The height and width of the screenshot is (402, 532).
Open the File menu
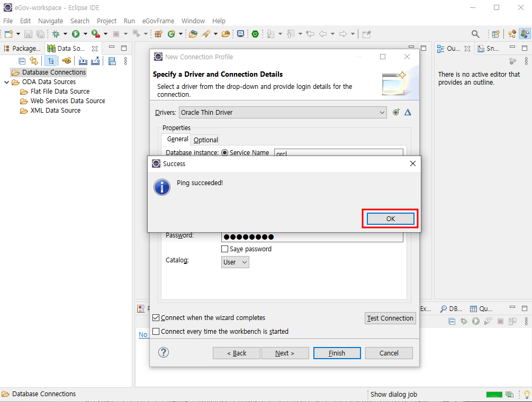tap(8, 21)
